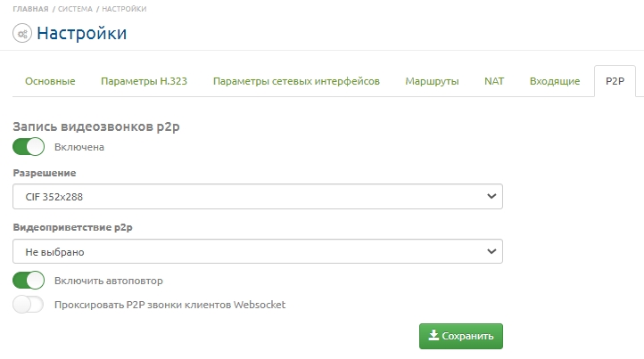Image resolution: width=644 pixels, height=359 pixels.
Task: Click the Видеоприветствие p2p label
Action: point(73,227)
